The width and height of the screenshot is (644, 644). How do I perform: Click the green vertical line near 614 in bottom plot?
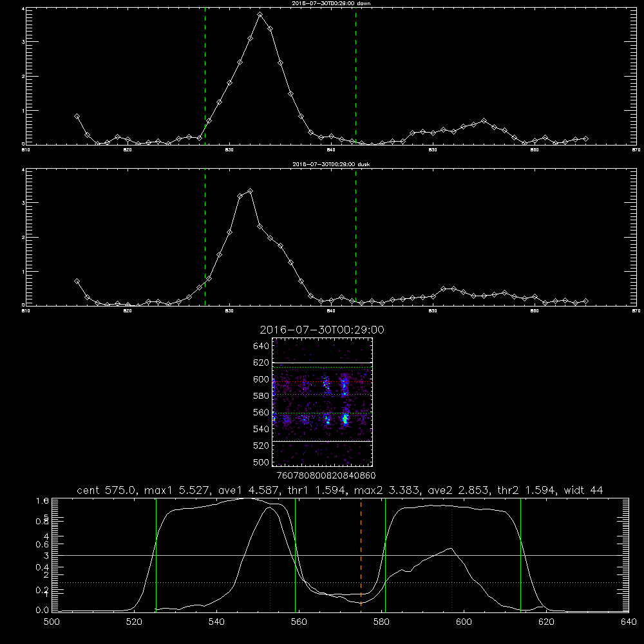click(x=520, y=555)
